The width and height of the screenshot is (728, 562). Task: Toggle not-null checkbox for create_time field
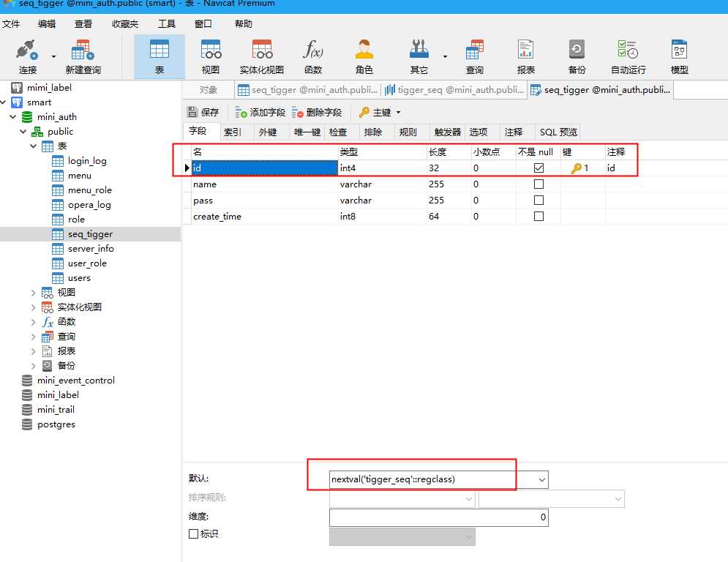(539, 216)
